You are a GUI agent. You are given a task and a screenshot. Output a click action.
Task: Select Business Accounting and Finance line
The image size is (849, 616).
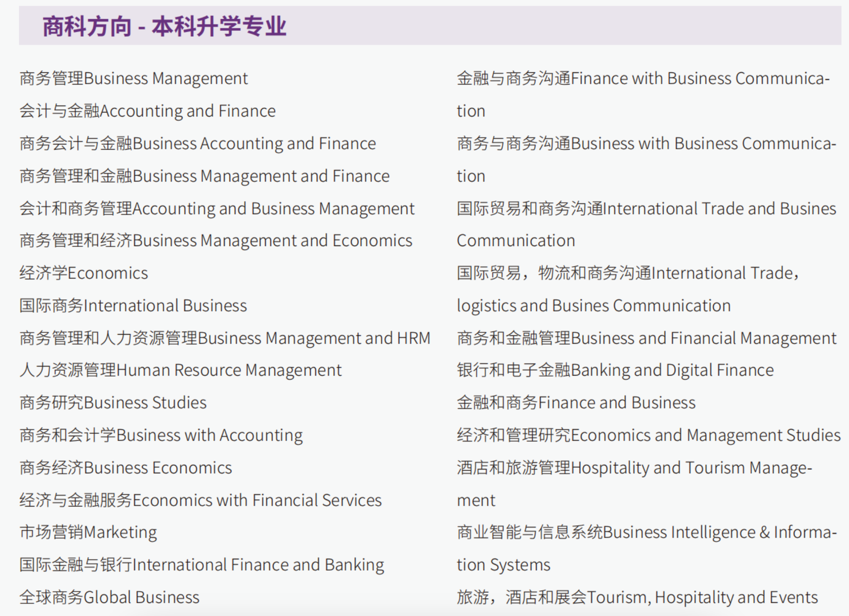(198, 144)
